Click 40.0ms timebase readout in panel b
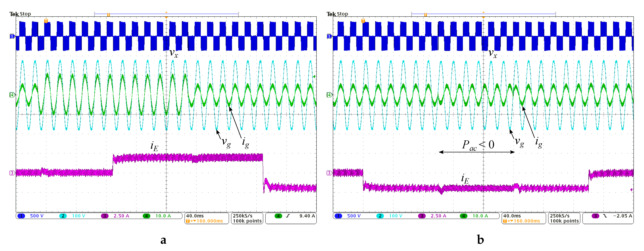Screen dimensions: 644x251 pyautogui.click(x=512, y=216)
